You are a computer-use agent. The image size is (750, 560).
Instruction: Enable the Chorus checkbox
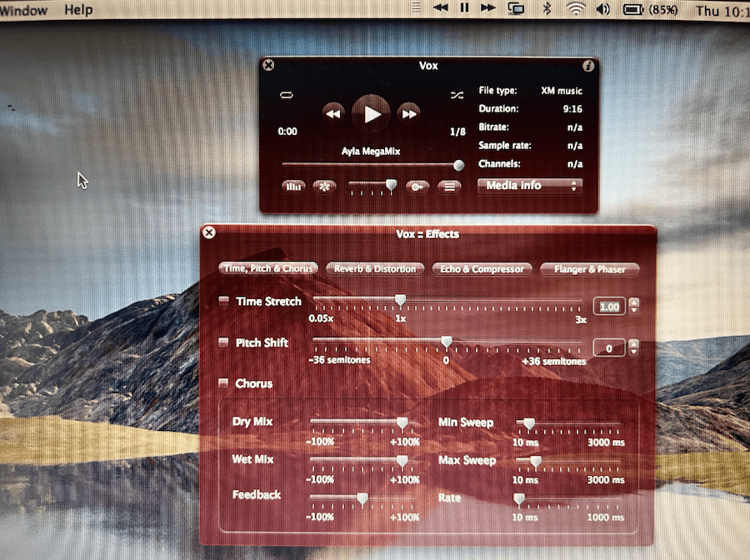(x=223, y=383)
